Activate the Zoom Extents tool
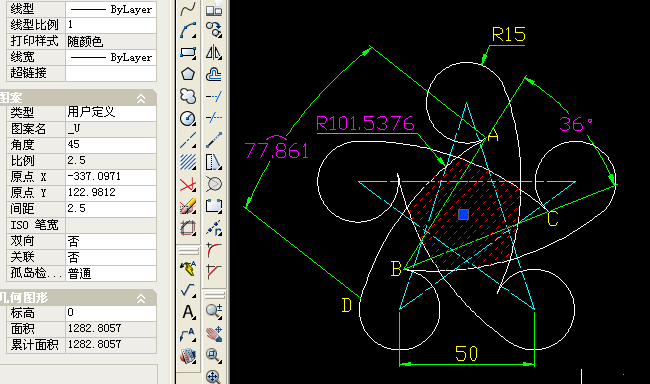 [x=214, y=377]
